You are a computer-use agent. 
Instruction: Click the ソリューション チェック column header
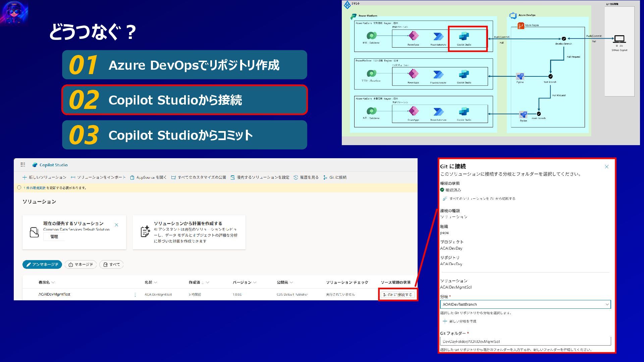[x=347, y=282]
